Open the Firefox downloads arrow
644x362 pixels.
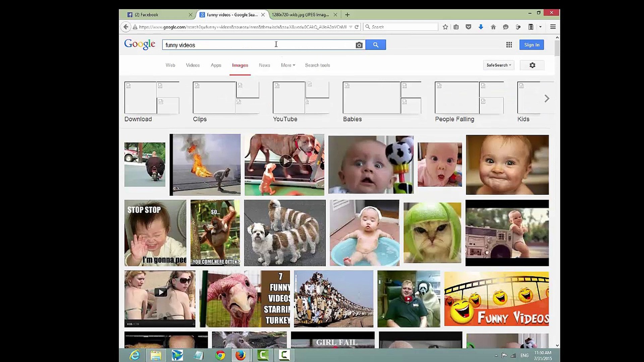tap(481, 27)
